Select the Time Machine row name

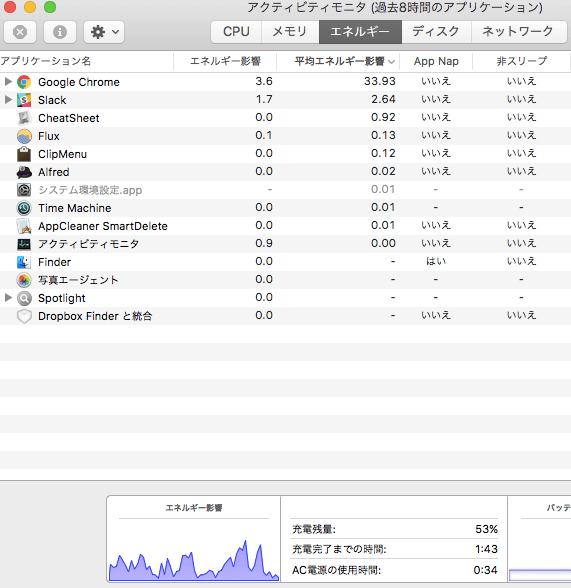click(75, 208)
